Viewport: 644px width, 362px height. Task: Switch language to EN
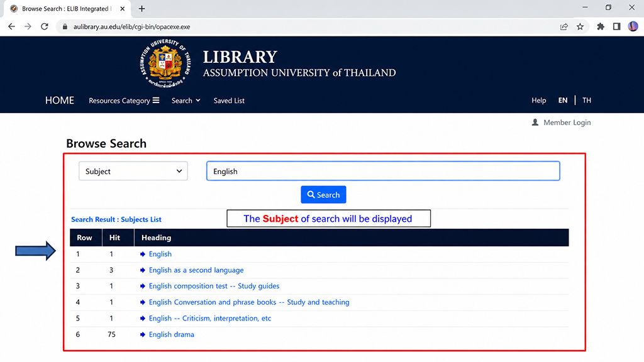coord(563,100)
